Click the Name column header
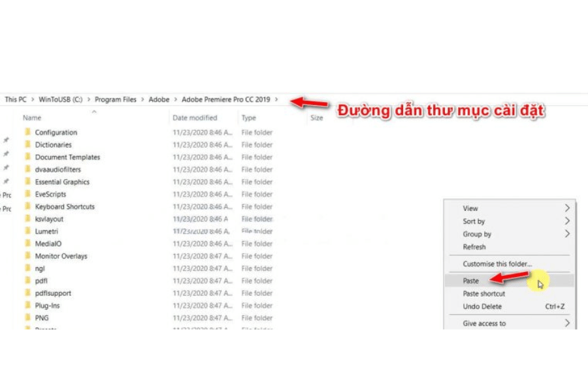588x392 pixels. (x=32, y=118)
